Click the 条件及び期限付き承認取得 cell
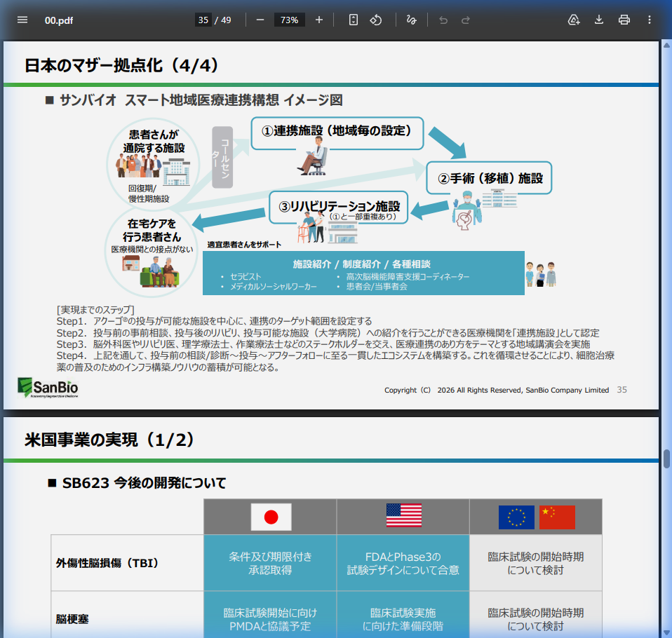This screenshot has height=638, width=672. [x=270, y=563]
